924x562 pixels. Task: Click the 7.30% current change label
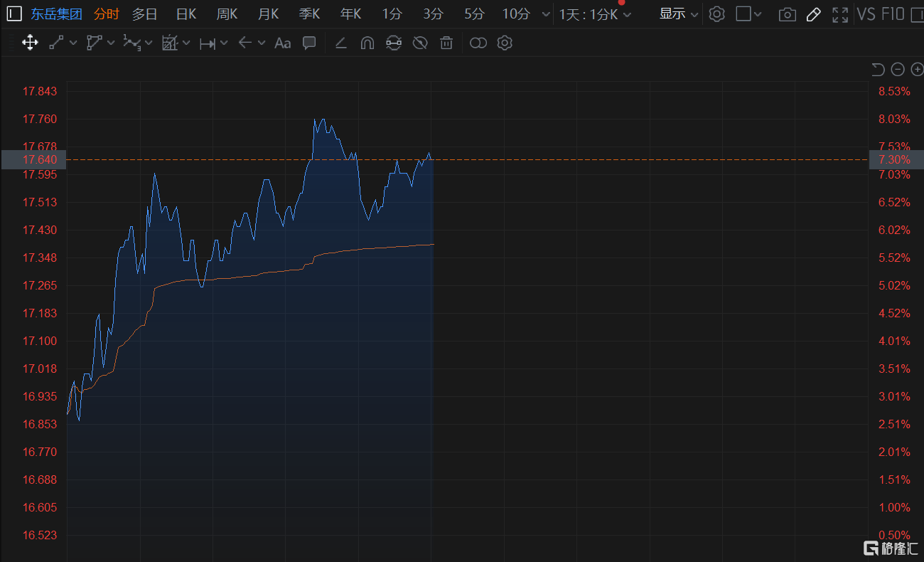[x=894, y=159]
